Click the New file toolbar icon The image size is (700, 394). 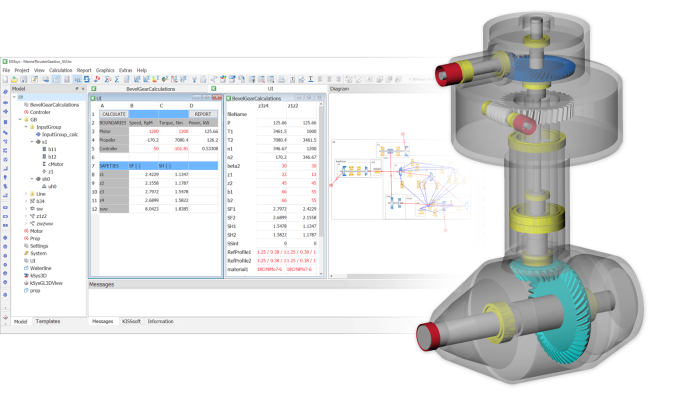coord(5,79)
